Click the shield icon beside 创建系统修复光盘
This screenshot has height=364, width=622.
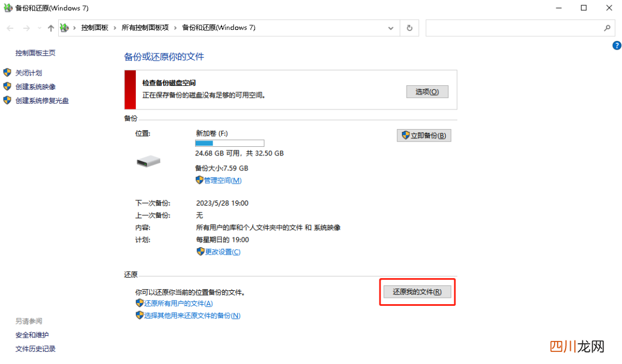pos(7,100)
